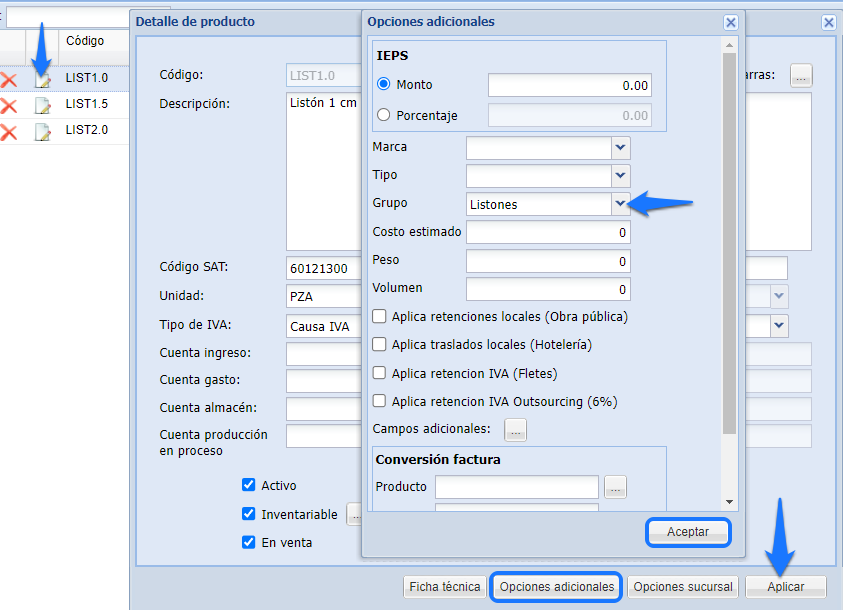Open the edit icon for LIST1.0 product

pyautogui.click(x=42, y=79)
